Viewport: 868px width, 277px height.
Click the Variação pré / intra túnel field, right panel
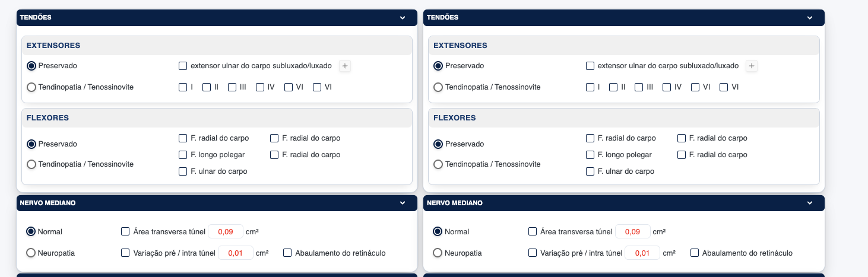tap(642, 253)
